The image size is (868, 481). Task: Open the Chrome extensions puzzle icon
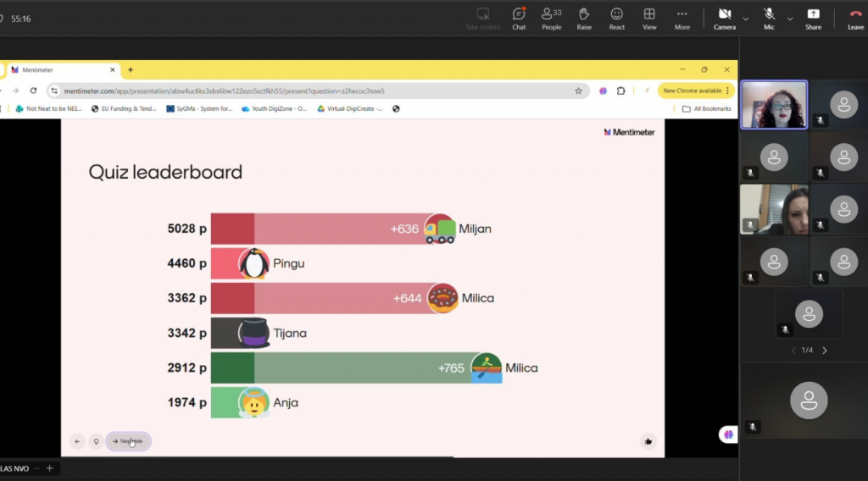coord(620,91)
